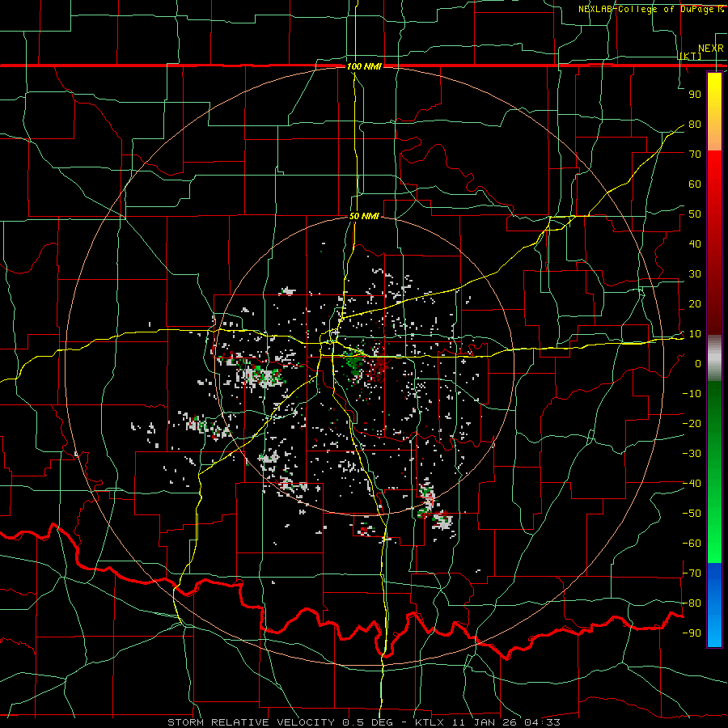Click the "-40" velocity scale value
728x728 pixels.
coord(692,484)
